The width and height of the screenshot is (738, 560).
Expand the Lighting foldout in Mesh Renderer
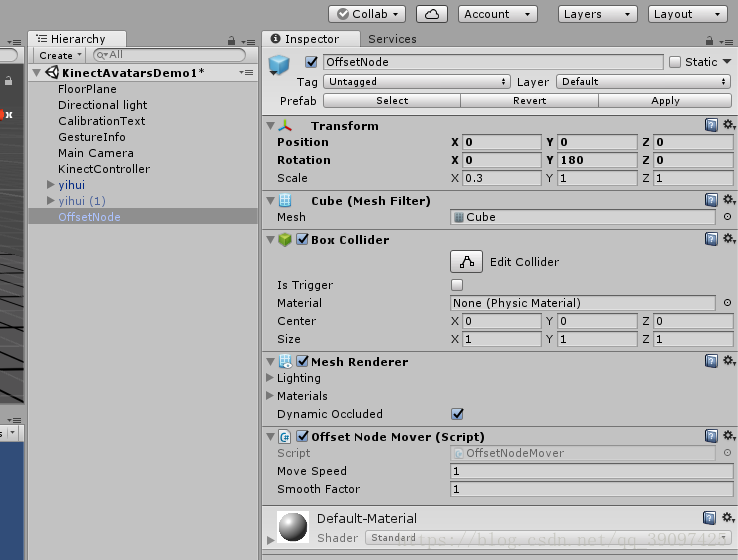point(270,378)
